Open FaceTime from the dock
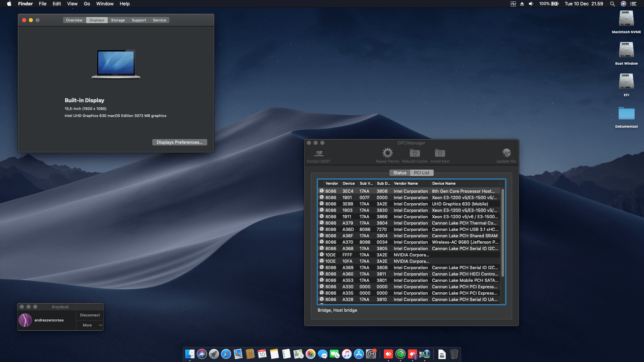 coord(335,354)
